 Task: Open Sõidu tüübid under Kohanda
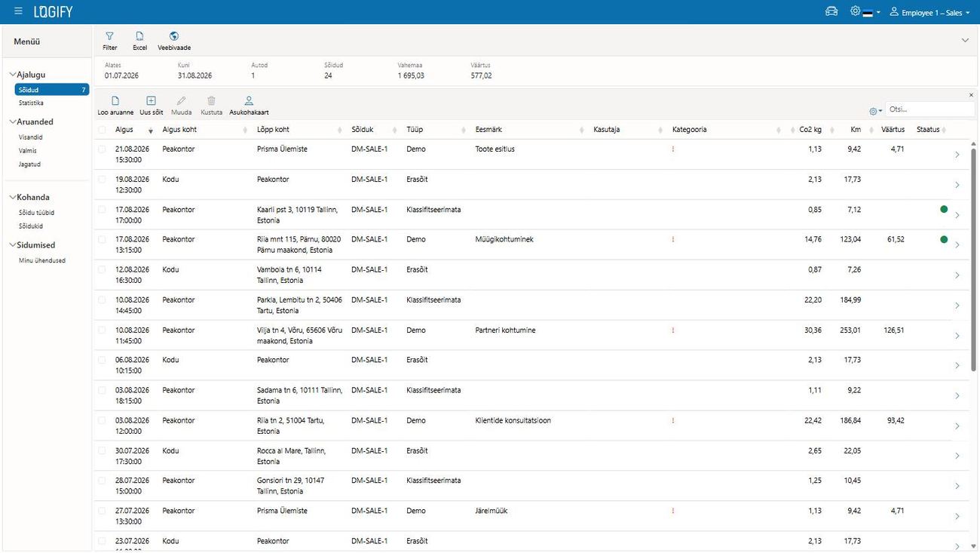click(36, 213)
